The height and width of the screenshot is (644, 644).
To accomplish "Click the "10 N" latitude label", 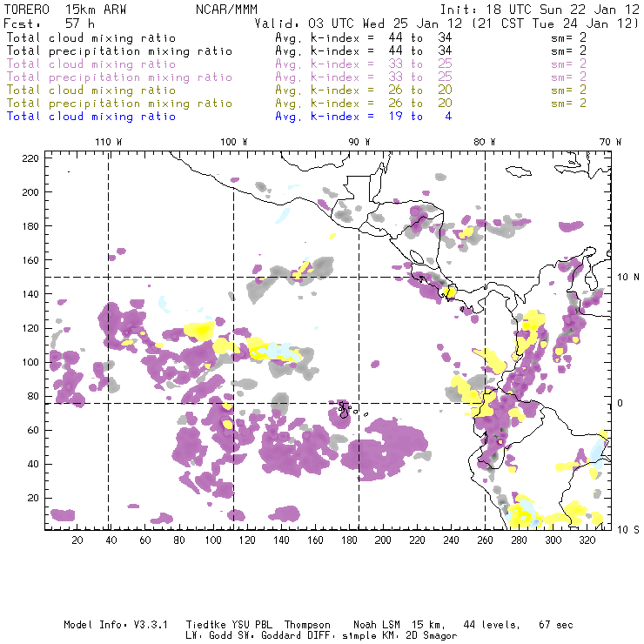I will click(x=628, y=278).
